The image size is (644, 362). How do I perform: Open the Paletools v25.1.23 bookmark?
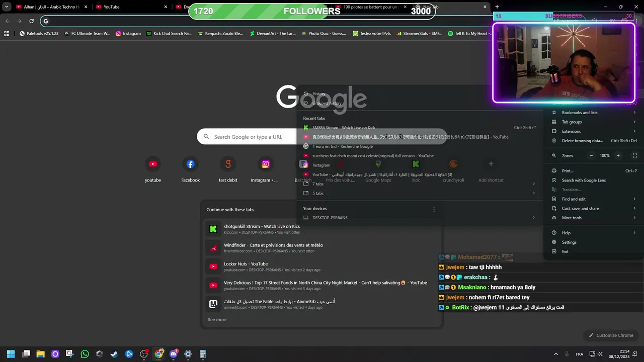(x=39, y=34)
